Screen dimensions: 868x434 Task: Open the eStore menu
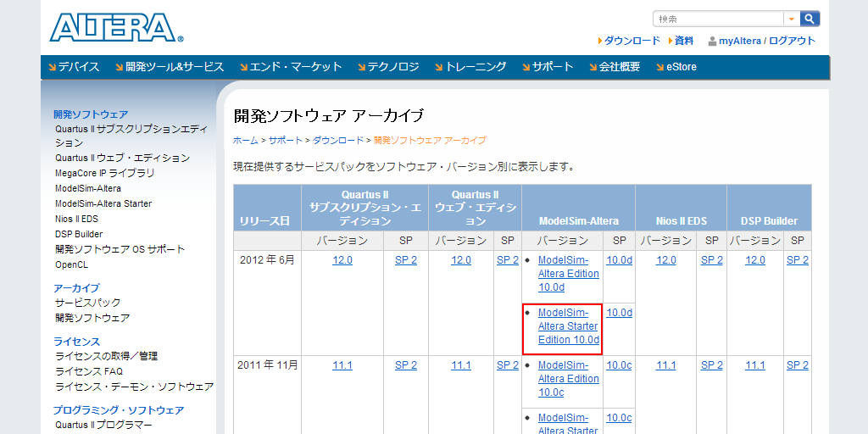[x=676, y=67]
